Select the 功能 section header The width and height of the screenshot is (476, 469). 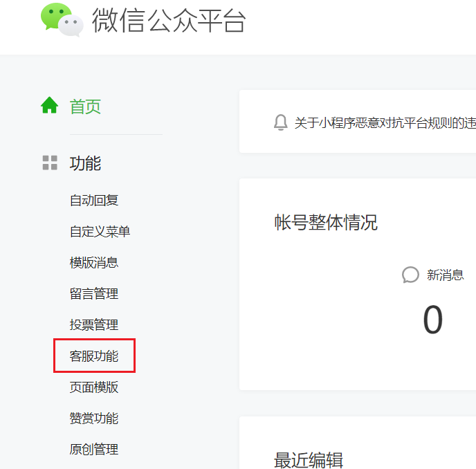(85, 163)
